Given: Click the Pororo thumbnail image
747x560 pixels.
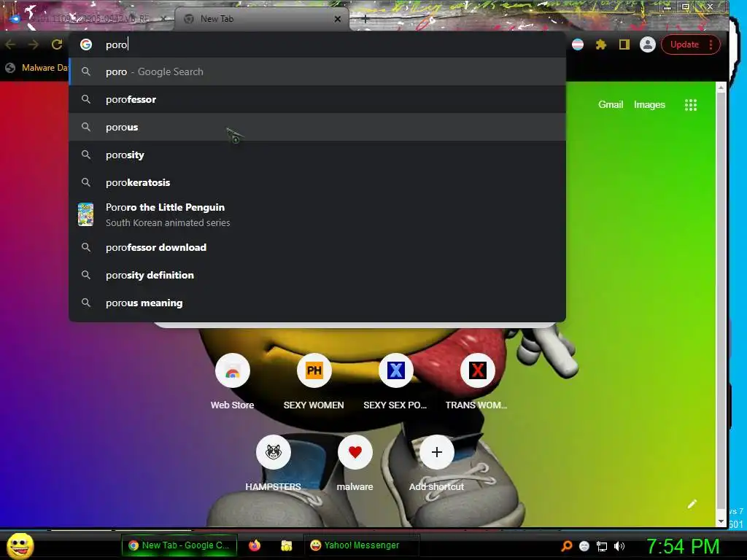Looking at the screenshot, I should pos(86,214).
